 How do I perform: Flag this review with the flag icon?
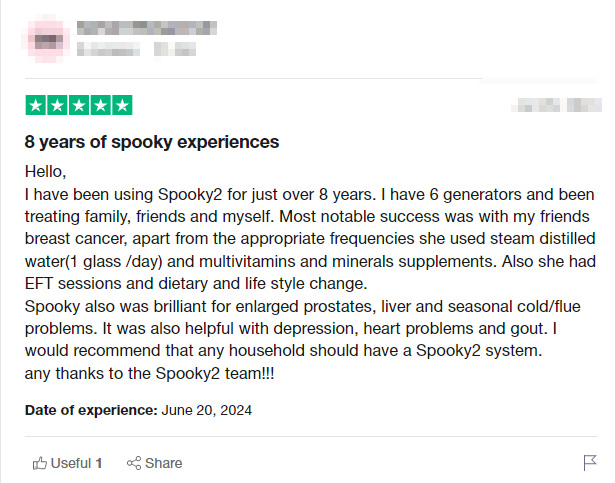click(590, 463)
